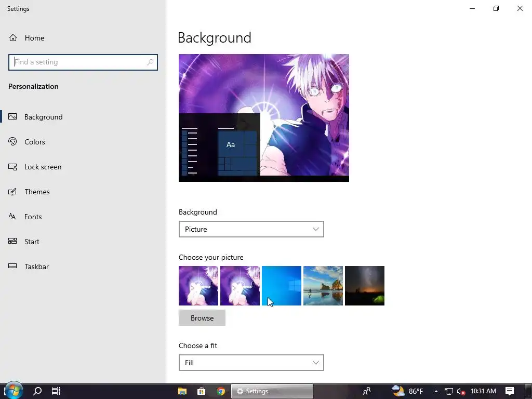
Task: Open the Action Center notifications icon
Action: [x=510, y=391]
